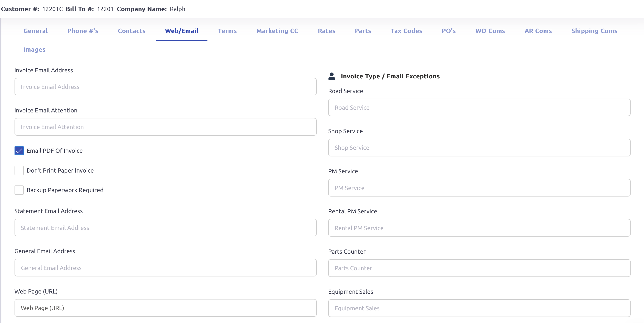Focus the PM Service input box
The image size is (644, 323).
tap(479, 188)
